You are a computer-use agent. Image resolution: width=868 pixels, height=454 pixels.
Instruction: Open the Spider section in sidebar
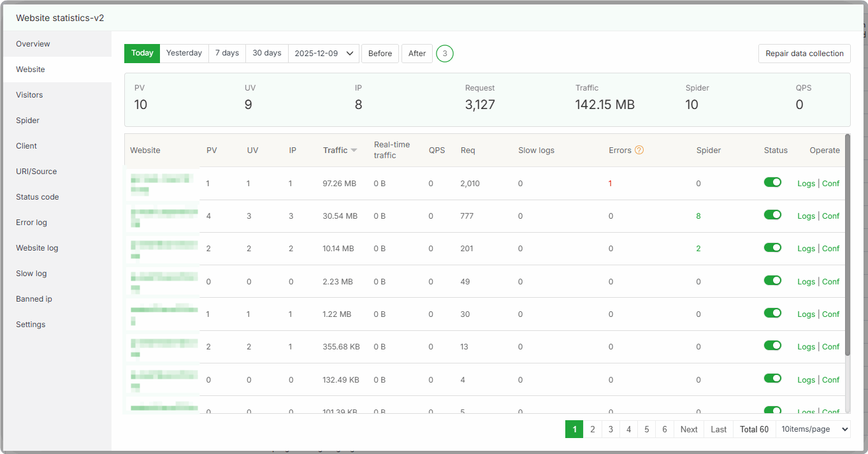[x=28, y=121]
